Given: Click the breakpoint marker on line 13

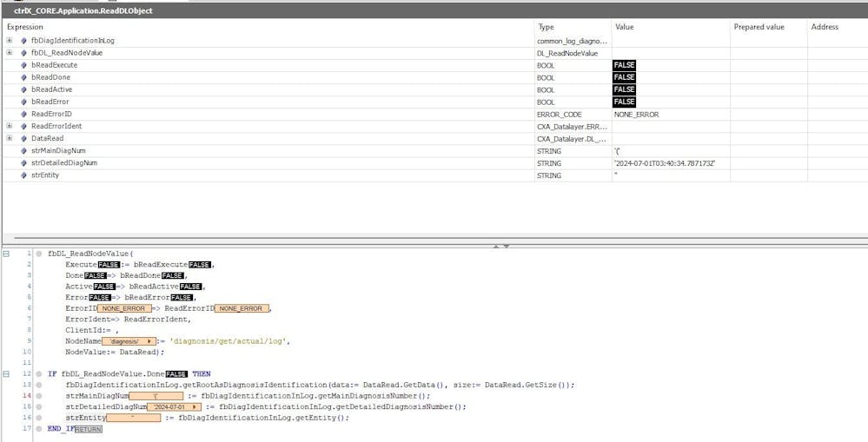Looking at the screenshot, I should coord(39,385).
